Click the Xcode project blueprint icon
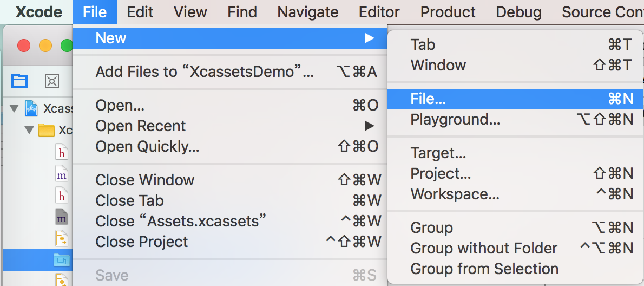The height and width of the screenshot is (286, 644). pyautogui.click(x=31, y=108)
